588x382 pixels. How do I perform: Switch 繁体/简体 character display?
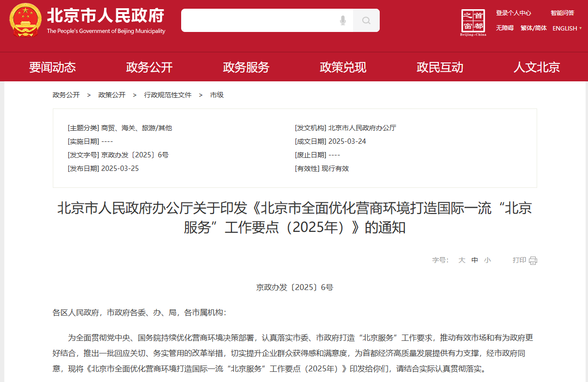[533, 28]
